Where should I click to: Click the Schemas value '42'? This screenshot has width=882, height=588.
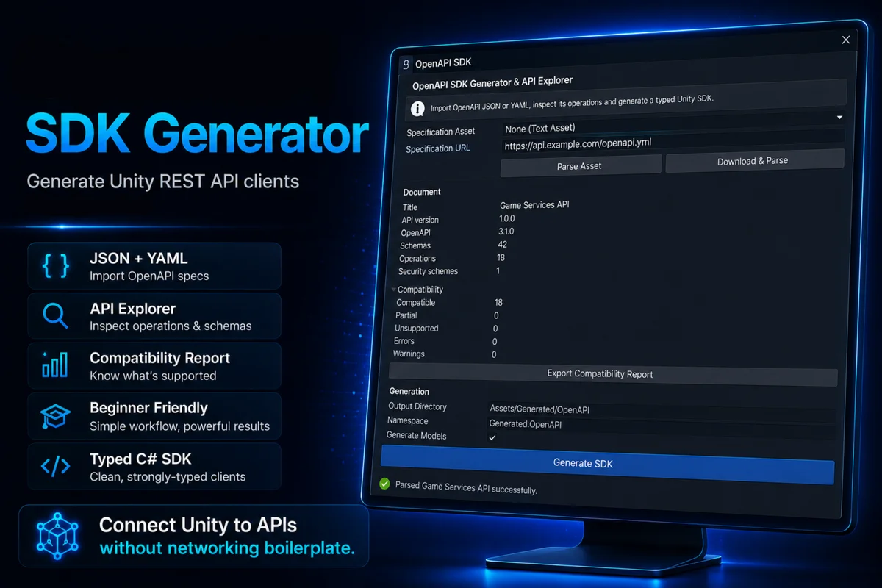point(502,244)
